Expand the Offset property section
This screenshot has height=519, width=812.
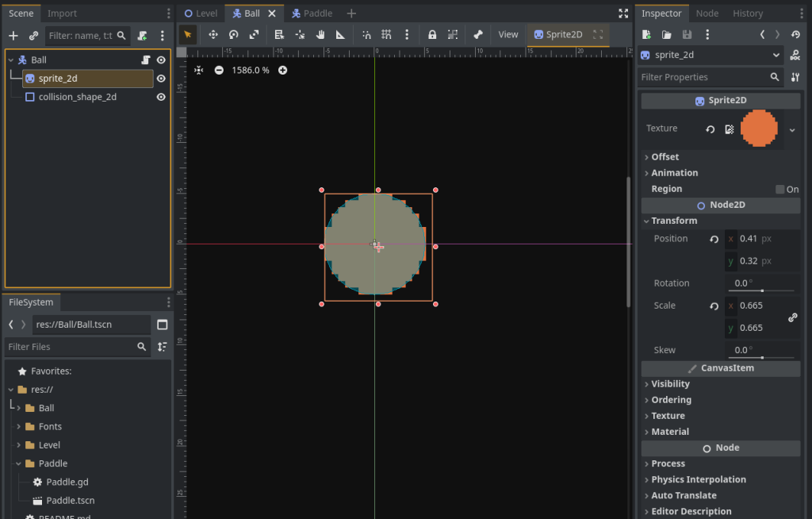665,157
